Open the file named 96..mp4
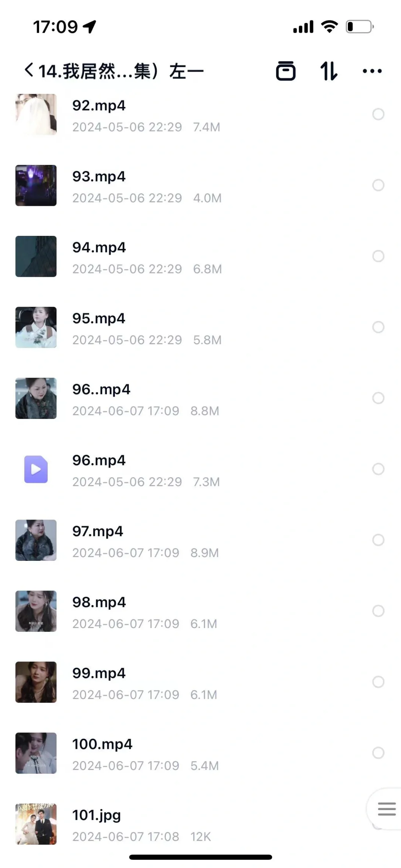This screenshot has width=401, height=868. coord(101,389)
